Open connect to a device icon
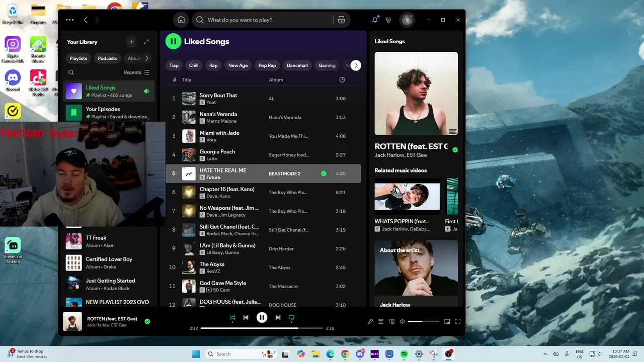 391,321
